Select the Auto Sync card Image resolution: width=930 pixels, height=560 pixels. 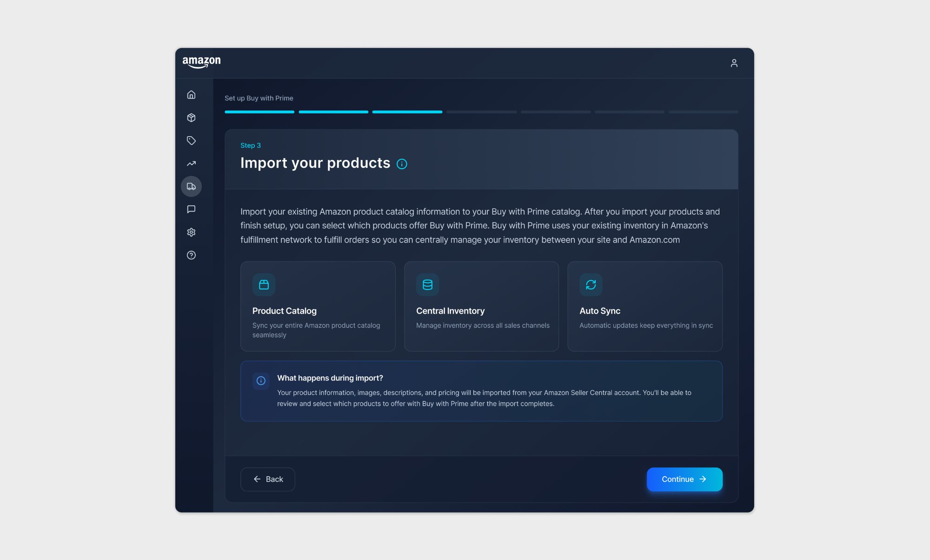(x=644, y=306)
